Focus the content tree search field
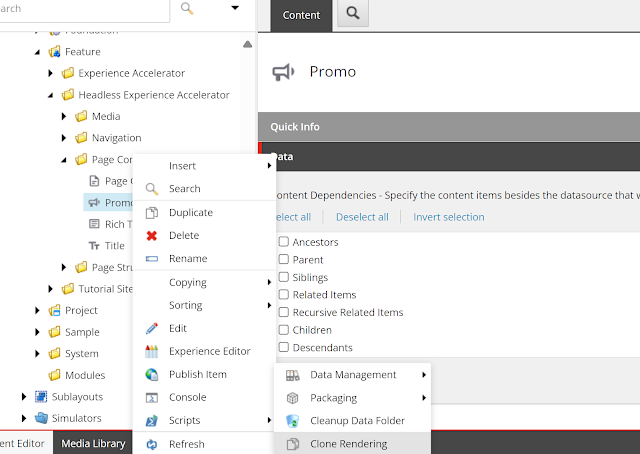Viewport: 640px width, 454px height. (84, 9)
